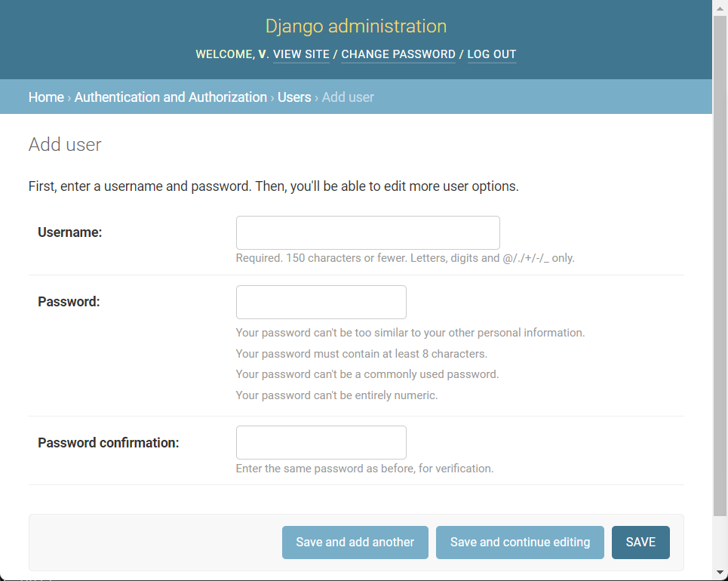Click 'Add user' breadcrumb text

[348, 97]
